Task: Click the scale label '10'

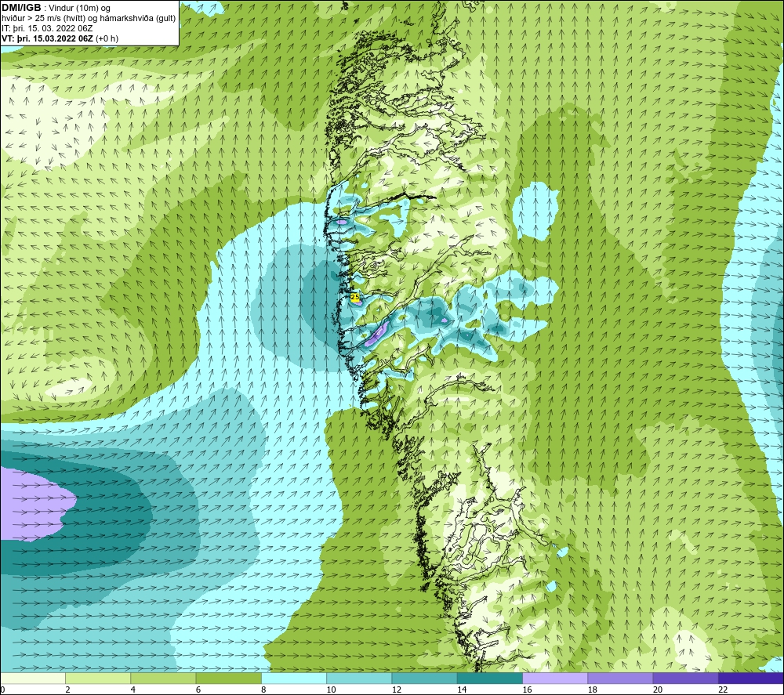Action: tap(332, 690)
